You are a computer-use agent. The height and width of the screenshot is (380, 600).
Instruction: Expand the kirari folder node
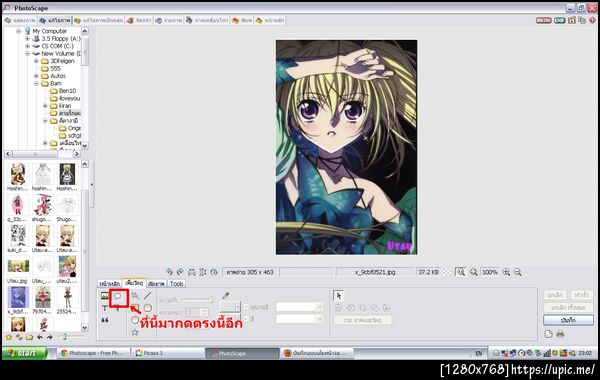(x=45, y=106)
